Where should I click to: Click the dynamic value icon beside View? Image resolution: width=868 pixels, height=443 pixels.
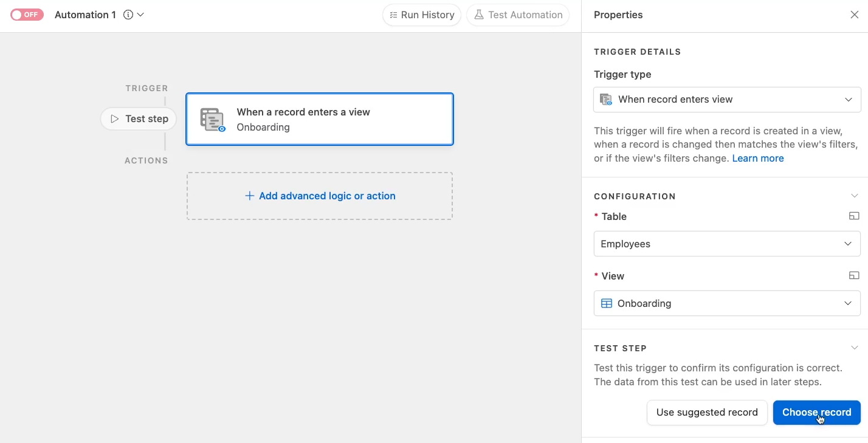tap(854, 276)
